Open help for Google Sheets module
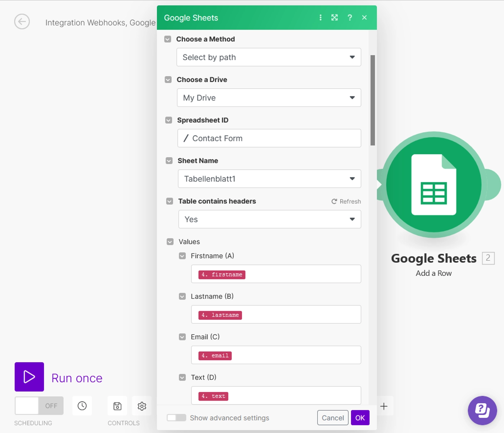Screen dimensions: 504x433 click(350, 18)
